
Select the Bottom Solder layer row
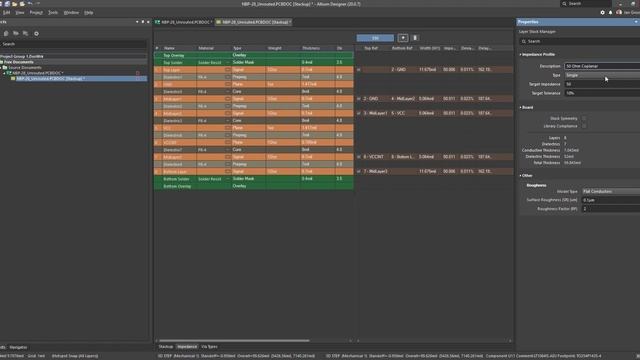click(253, 179)
